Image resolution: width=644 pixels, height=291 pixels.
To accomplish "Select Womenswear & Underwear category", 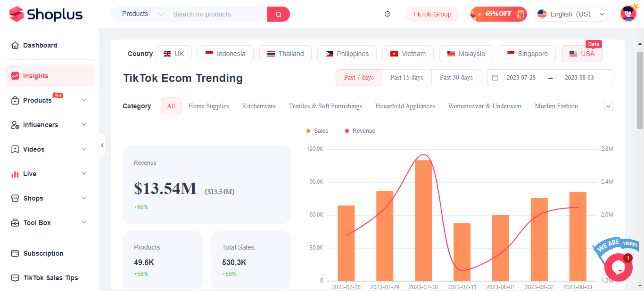I will click(485, 106).
